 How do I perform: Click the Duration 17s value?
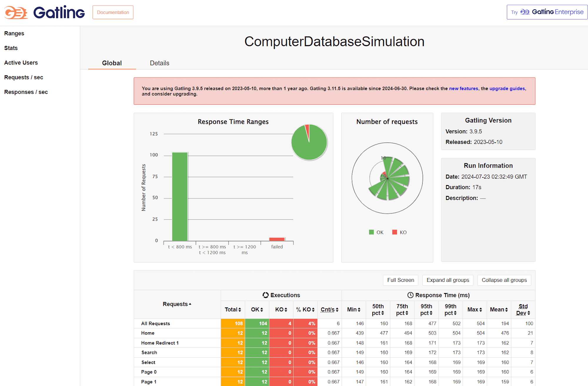pyautogui.click(x=477, y=187)
